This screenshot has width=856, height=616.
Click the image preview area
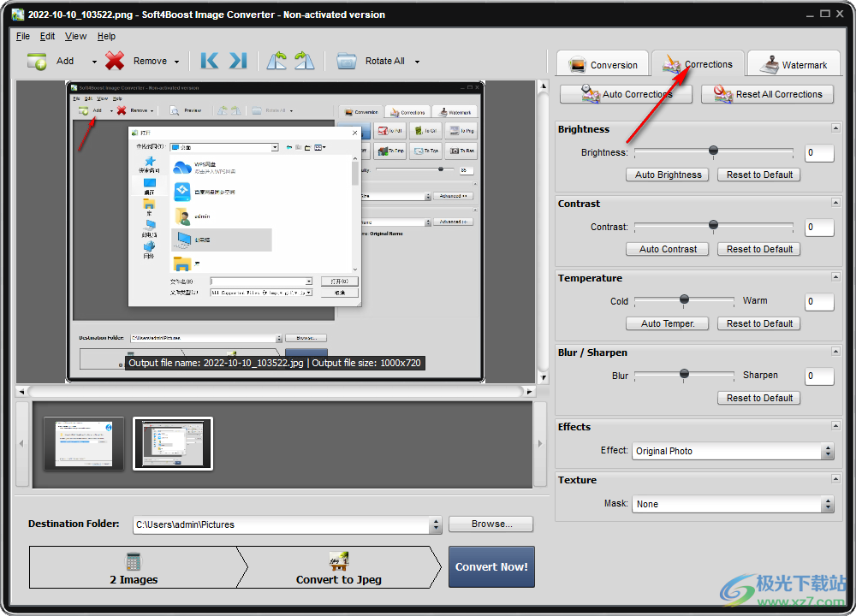pos(275,232)
